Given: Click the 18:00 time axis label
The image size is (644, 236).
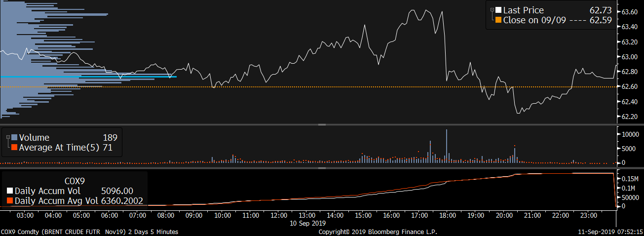Looking at the screenshot, I should tap(448, 216).
